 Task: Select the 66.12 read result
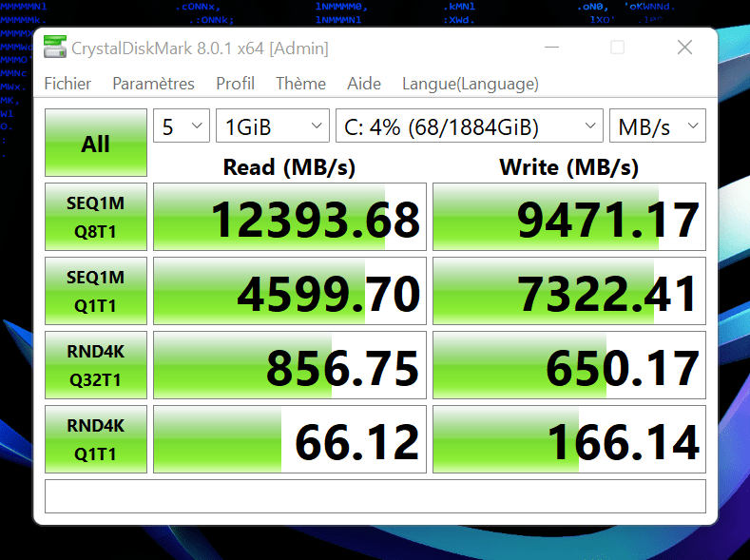290,439
